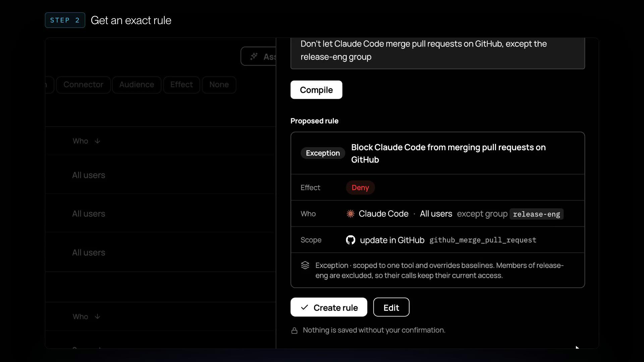The height and width of the screenshot is (362, 644).
Task: Click the 'Proposed rule' heading
Action: tap(314, 121)
